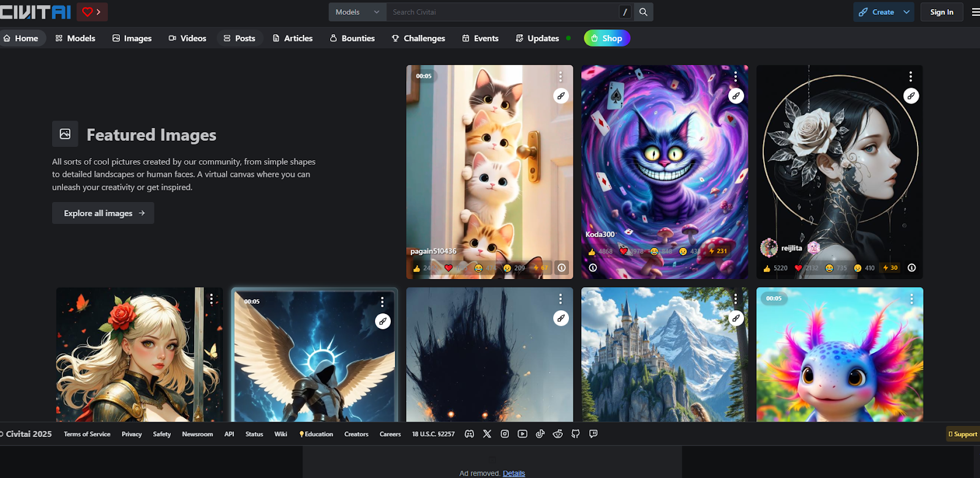The height and width of the screenshot is (478, 980).
Task: Open options menu on reijlita portrait
Action: pyautogui.click(x=911, y=77)
